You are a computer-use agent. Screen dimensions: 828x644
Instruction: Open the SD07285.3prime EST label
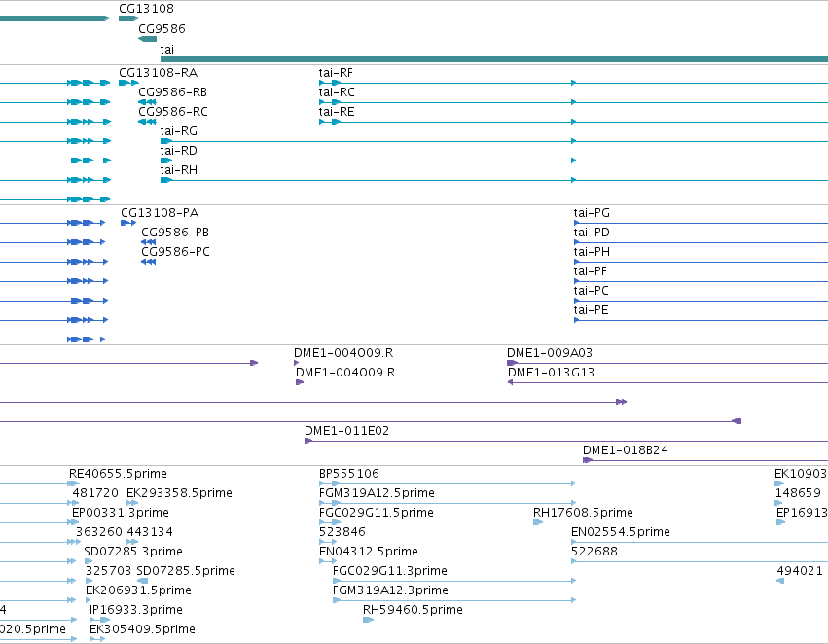pyautogui.click(x=133, y=553)
